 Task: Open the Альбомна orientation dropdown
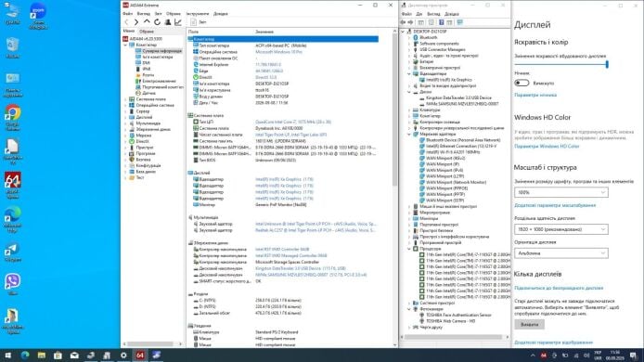561,253
